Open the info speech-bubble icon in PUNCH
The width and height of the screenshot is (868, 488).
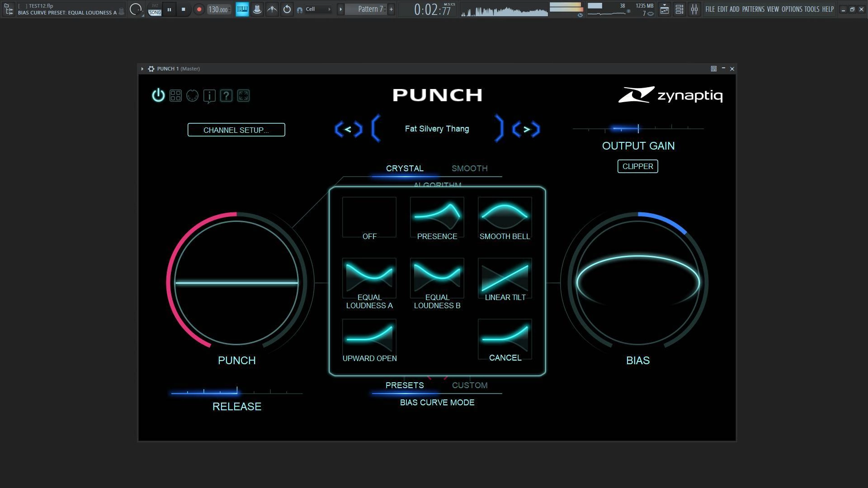209,96
